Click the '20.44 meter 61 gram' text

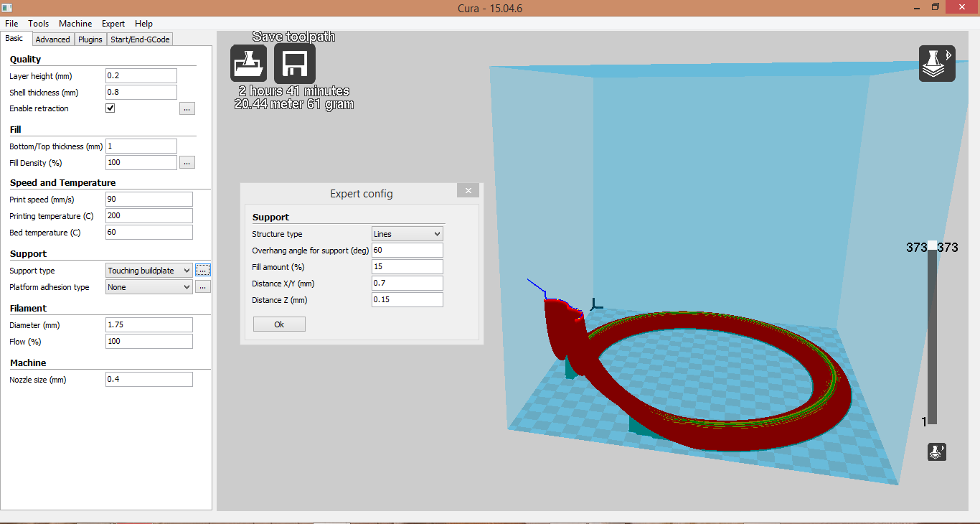coord(294,105)
